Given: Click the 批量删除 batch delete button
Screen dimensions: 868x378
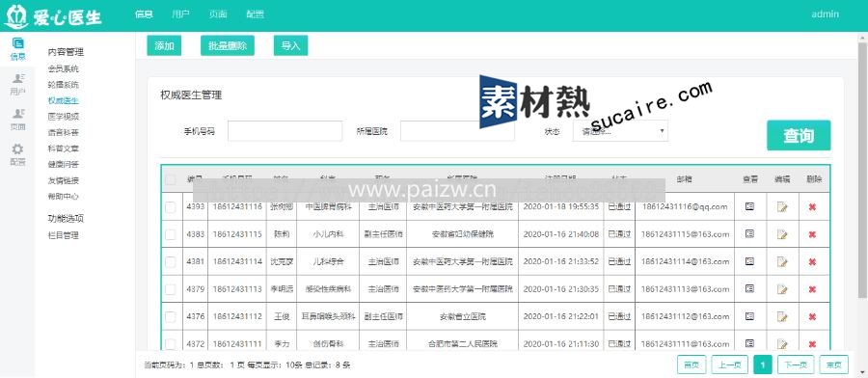Looking at the screenshot, I should (x=228, y=45).
